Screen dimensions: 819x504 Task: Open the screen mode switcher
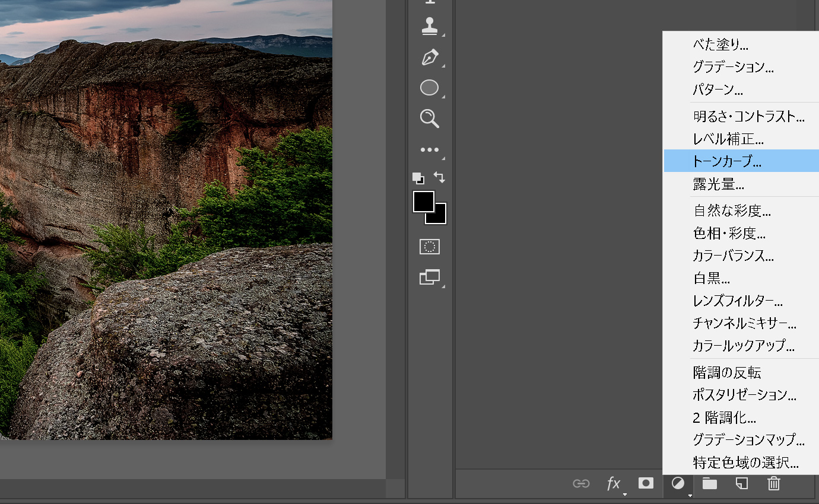click(x=429, y=277)
